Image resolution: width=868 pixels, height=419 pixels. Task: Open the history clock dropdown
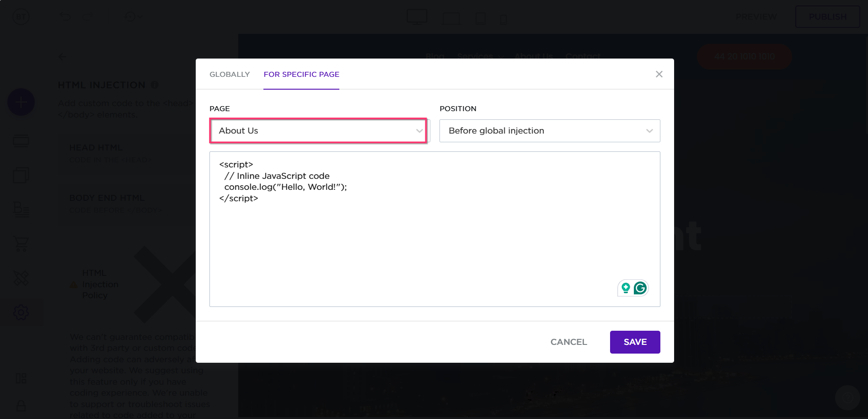point(134,17)
